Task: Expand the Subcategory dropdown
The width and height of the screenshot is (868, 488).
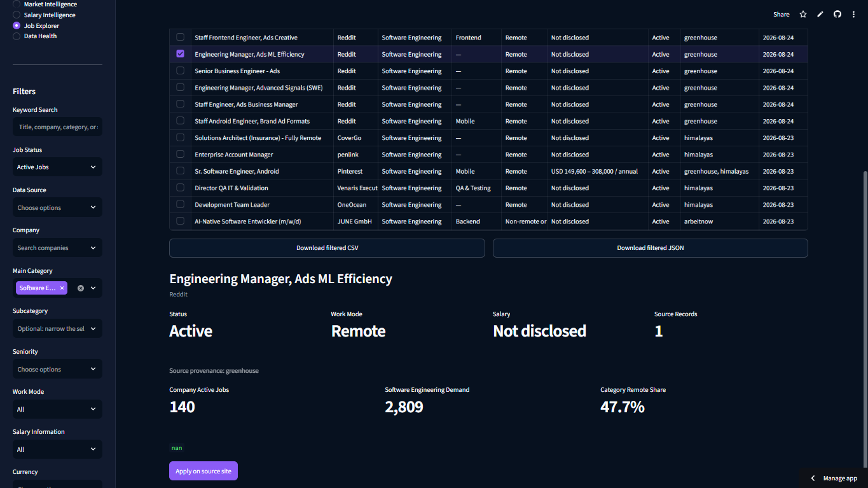Action: click(57, 328)
